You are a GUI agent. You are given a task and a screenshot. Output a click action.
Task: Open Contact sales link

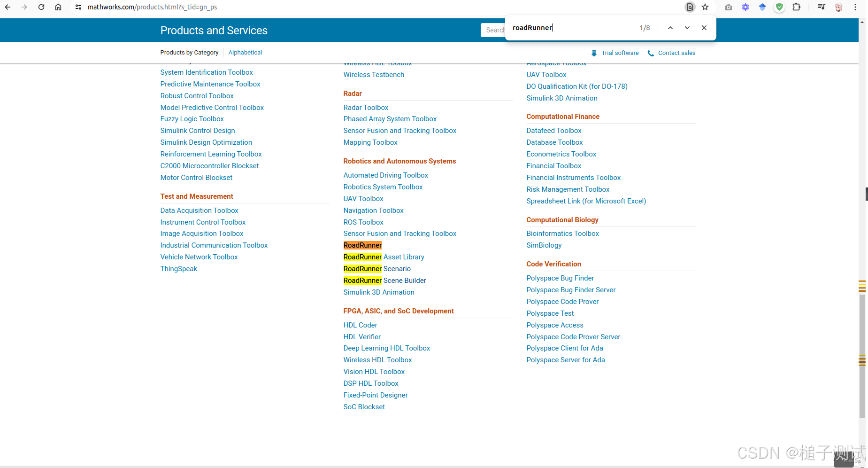[676, 53]
